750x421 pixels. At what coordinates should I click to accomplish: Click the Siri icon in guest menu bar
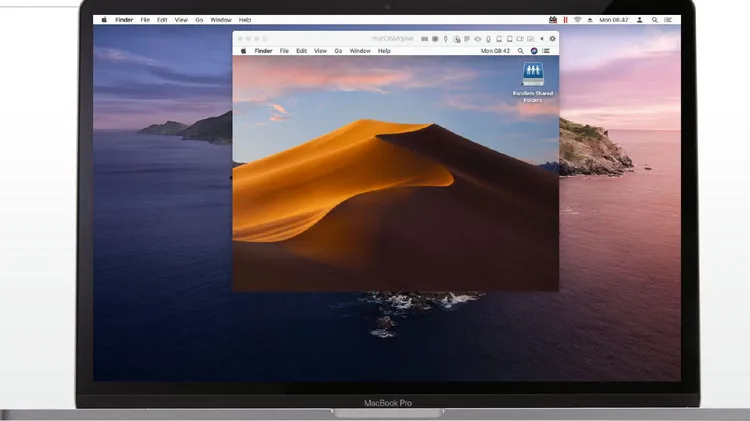pos(534,51)
